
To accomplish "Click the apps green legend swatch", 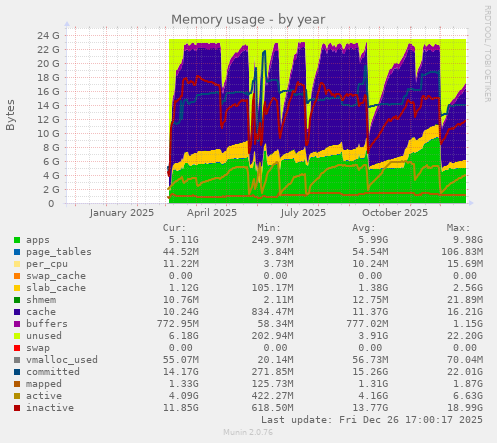I will pyautogui.click(x=17, y=240).
